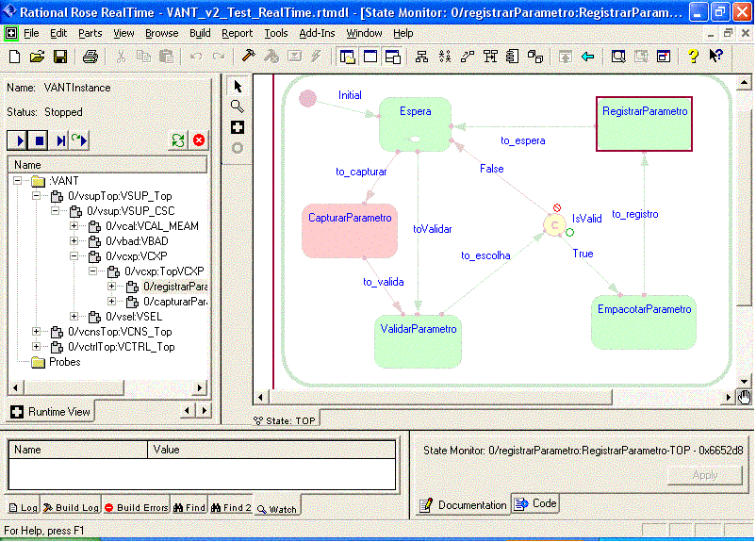756x542 pixels.
Task: Collapse the :VANT tree node
Action: point(18,181)
